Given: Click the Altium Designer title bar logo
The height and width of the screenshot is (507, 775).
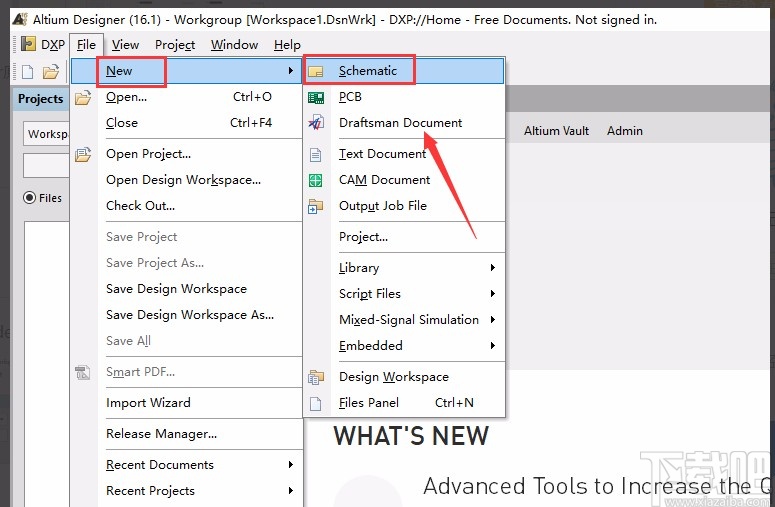Looking at the screenshot, I should pos(20,19).
